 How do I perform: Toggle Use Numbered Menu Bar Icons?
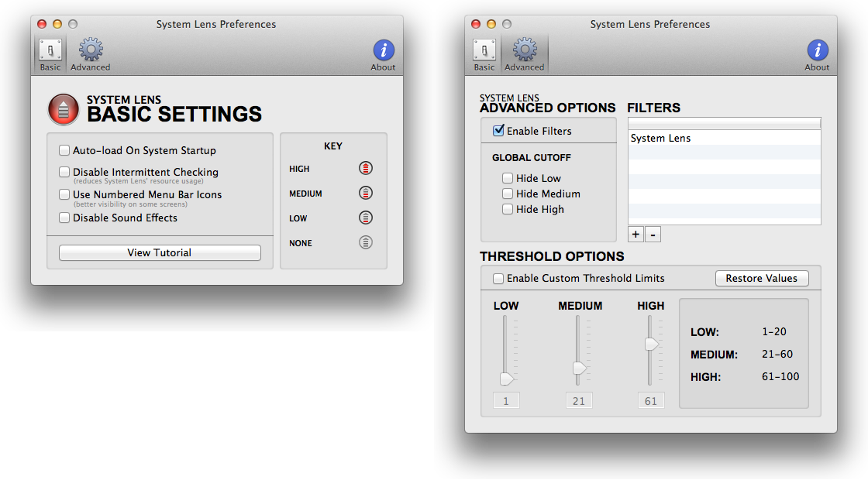pyautogui.click(x=65, y=194)
